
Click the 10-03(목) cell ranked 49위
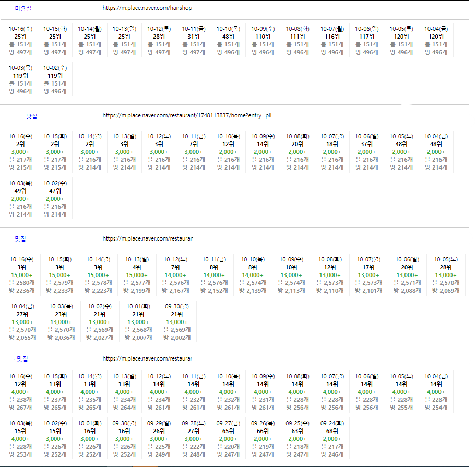[x=20, y=199]
